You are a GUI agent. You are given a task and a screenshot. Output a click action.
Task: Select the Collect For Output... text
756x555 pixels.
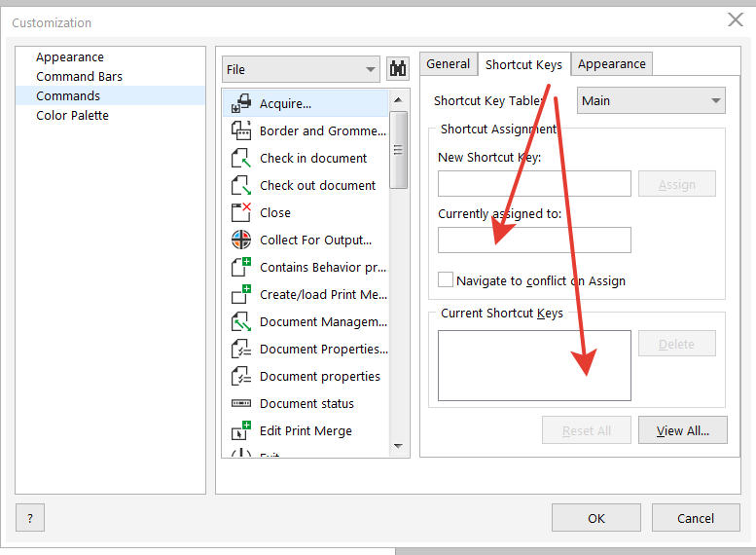pos(316,240)
